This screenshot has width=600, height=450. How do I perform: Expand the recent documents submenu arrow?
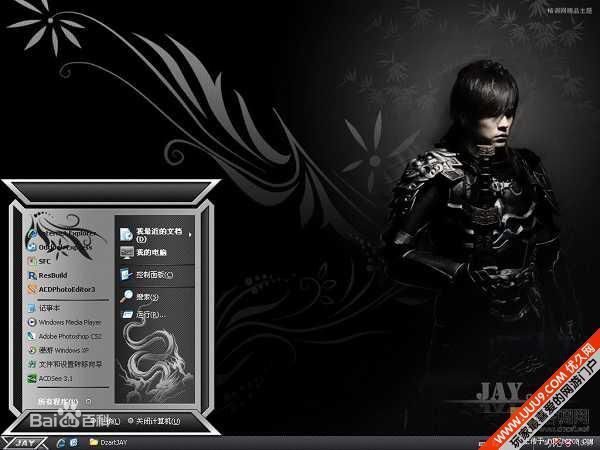click(x=190, y=234)
